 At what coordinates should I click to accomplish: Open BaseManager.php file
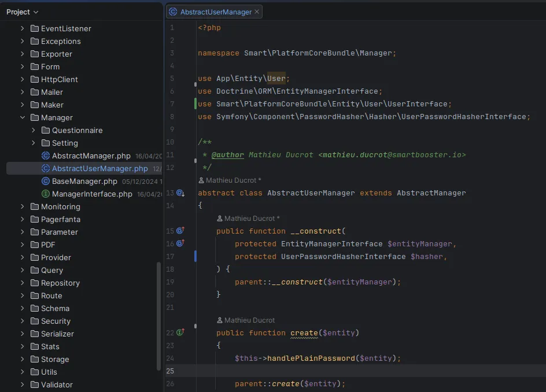tap(84, 181)
